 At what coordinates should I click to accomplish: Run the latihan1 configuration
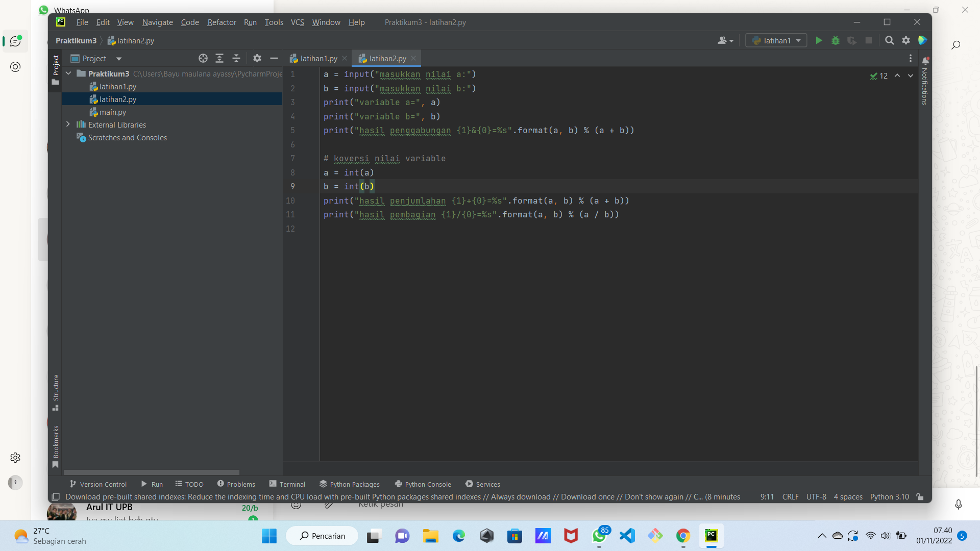[819, 40]
